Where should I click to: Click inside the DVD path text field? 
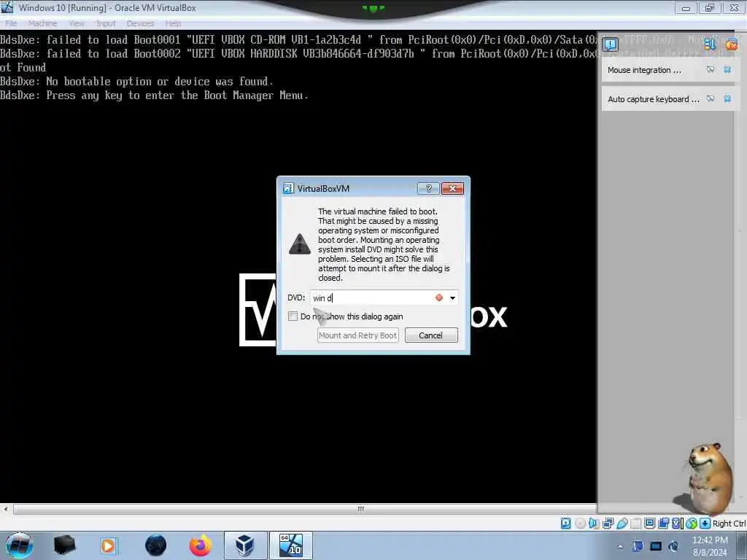tap(371, 298)
